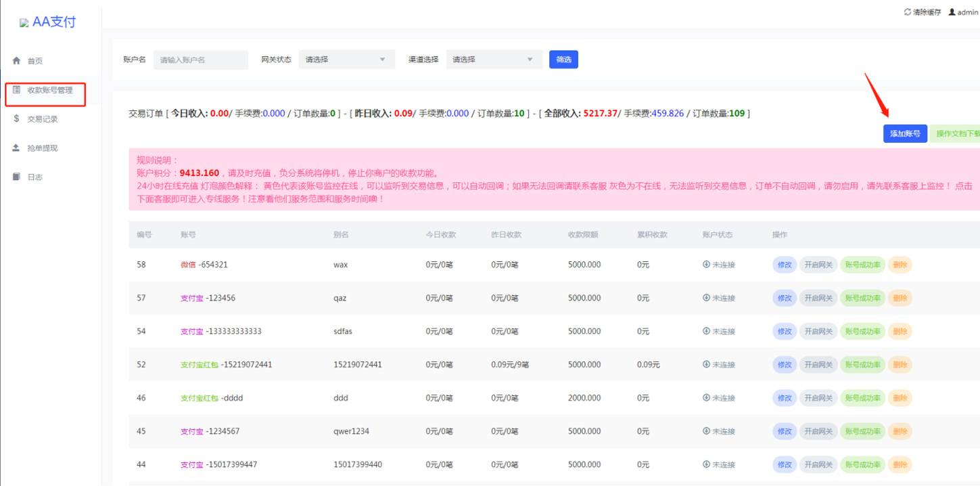Viewport: 980px width, 486px height.
Task: Click the blue 筛选 button
Action: [x=563, y=59]
